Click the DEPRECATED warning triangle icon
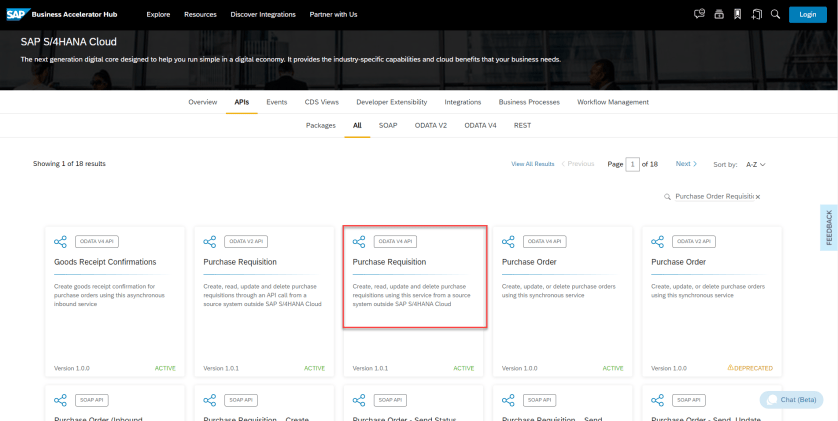Screen dimensions: 838x421 pyautogui.click(x=731, y=368)
